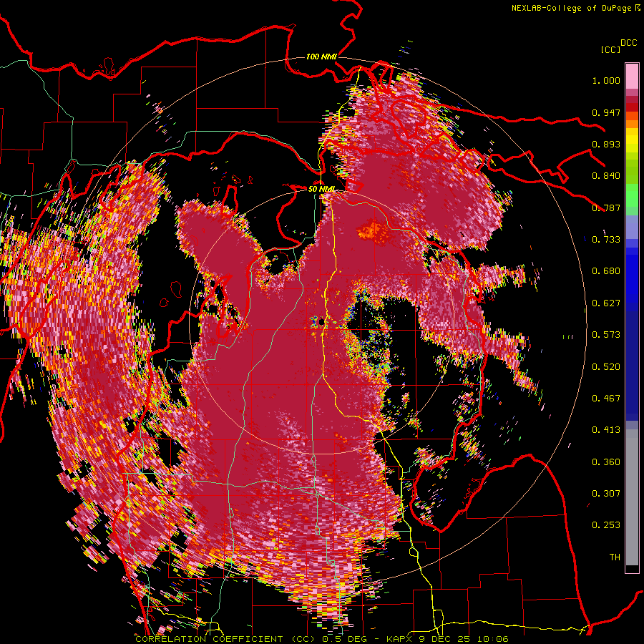The image size is (644, 644).
Task: Pick the yellow color bar segment
Action: click(x=632, y=141)
